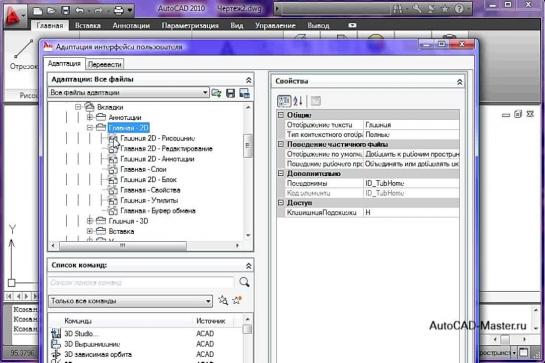
Task: Select the Адаптация tab in the dialog
Action: 64,64
